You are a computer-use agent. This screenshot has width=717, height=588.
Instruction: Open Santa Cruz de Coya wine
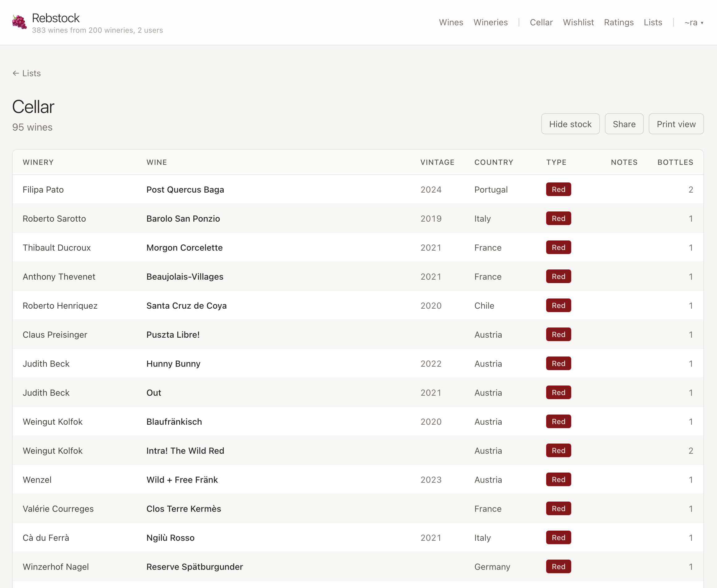click(187, 306)
